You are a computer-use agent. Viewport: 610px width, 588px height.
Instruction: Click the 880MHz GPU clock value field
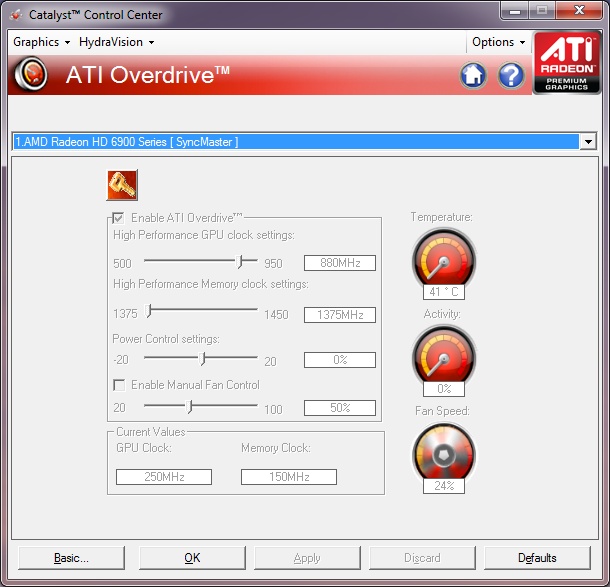coord(340,263)
